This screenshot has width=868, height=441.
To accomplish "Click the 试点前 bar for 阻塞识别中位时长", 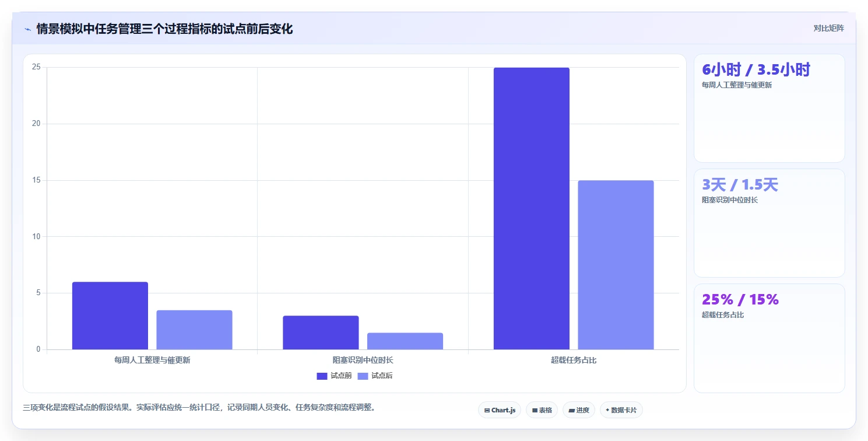I will pos(321,332).
